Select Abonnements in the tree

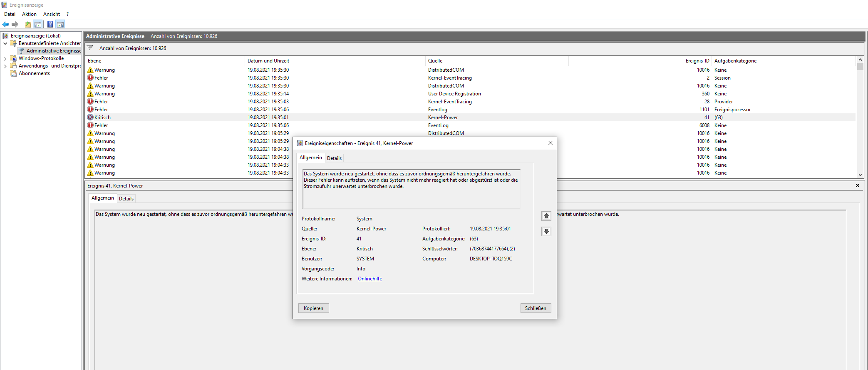click(34, 73)
